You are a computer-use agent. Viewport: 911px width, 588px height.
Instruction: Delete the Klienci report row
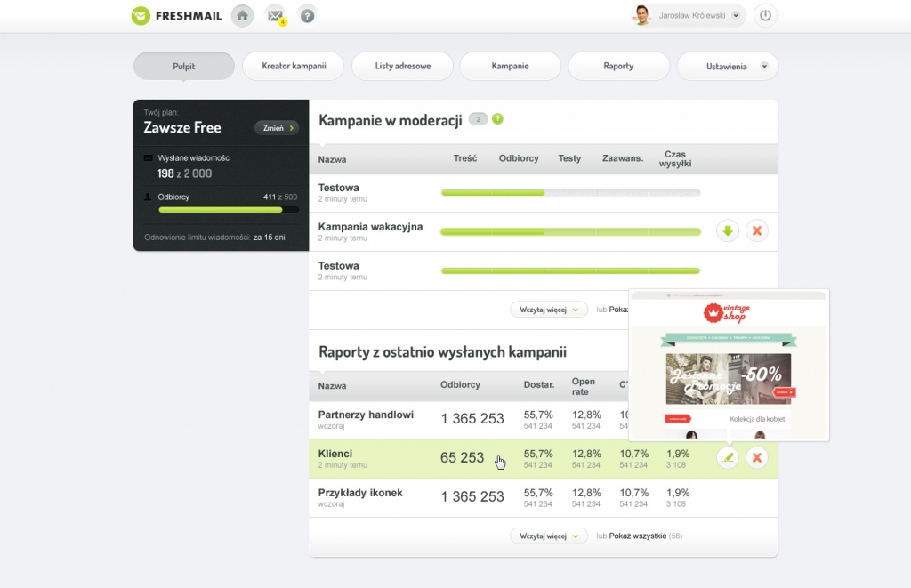(757, 457)
